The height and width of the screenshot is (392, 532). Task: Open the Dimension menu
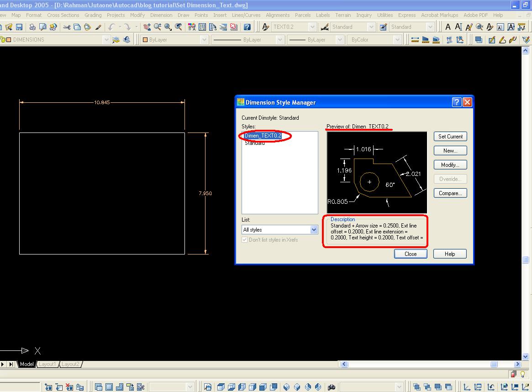[x=161, y=15]
